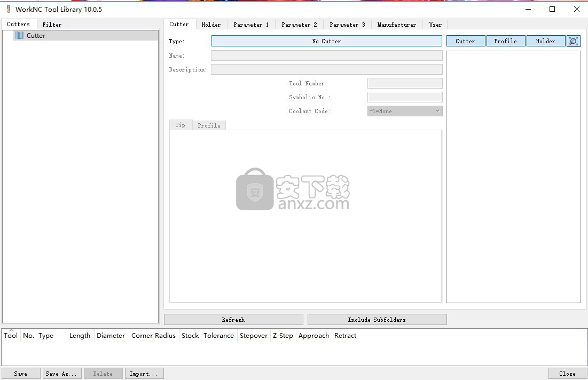Click the Tool Number field
Screen dimensions: 588x380
tap(405, 83)
